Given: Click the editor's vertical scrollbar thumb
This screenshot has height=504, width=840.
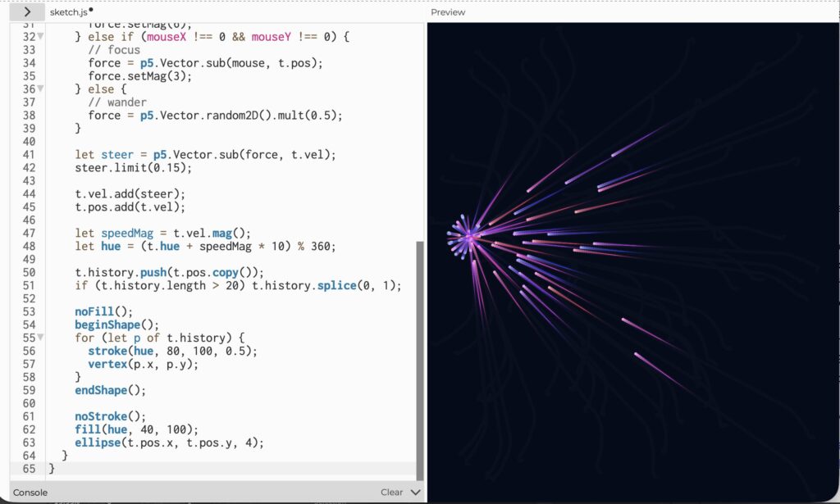Looking at the screenshot, I should pyautogui.click(x=420, y=361).
